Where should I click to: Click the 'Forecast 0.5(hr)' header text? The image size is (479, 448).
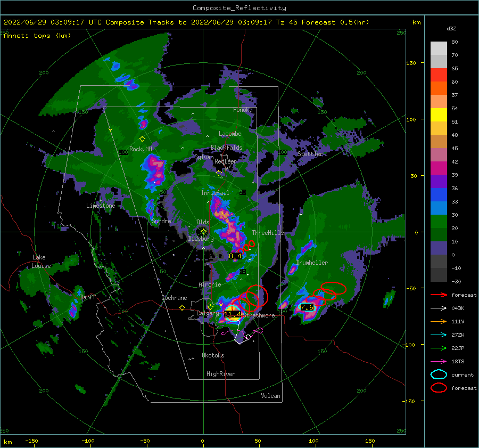tap(335, 22)
